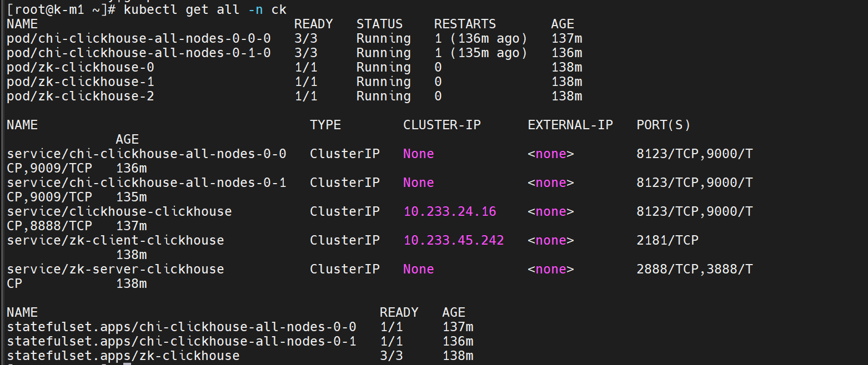Click the STATUS column header
The width and height of the screenshot is (868, 365).
[379, 24]
